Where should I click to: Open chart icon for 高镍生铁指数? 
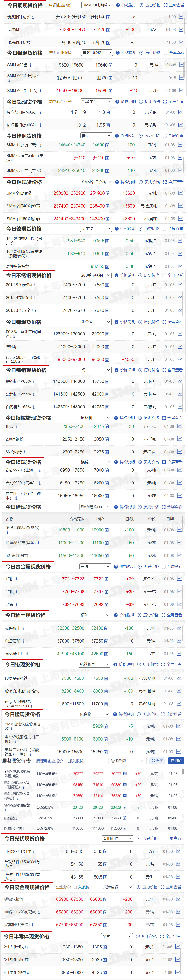(180, 266)
